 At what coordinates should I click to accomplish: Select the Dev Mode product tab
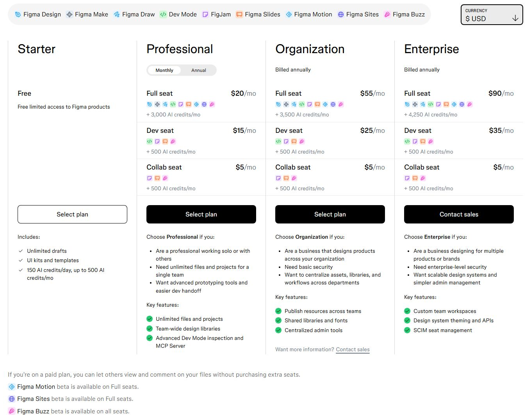coord(178,14)
